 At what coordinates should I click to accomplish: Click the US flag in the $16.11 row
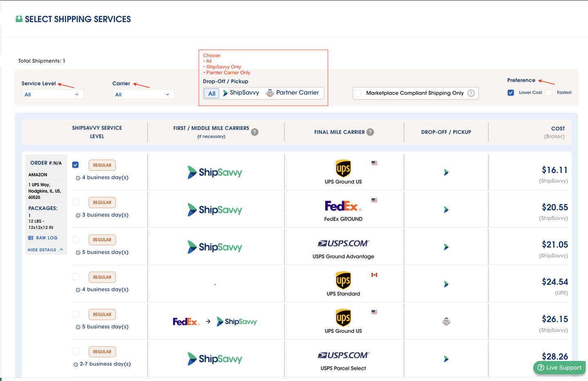pos(374,163)
